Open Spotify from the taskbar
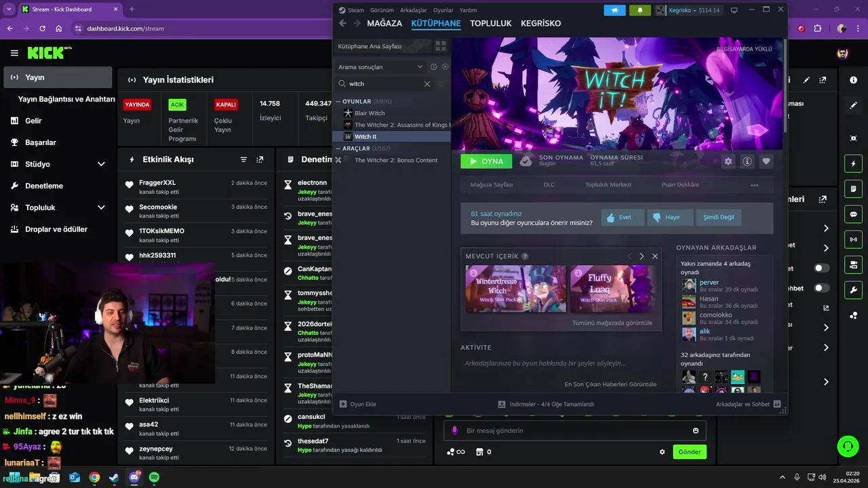 (154, 478)
